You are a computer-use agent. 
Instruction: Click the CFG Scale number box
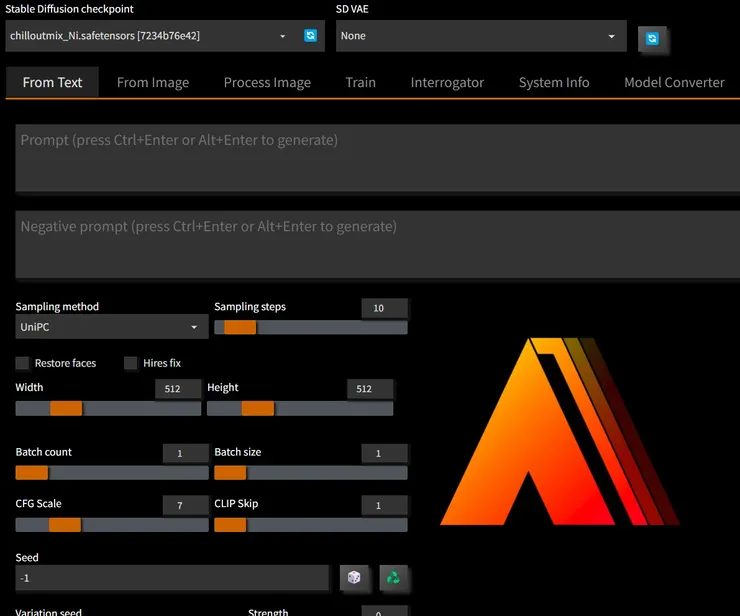point(185,505)
